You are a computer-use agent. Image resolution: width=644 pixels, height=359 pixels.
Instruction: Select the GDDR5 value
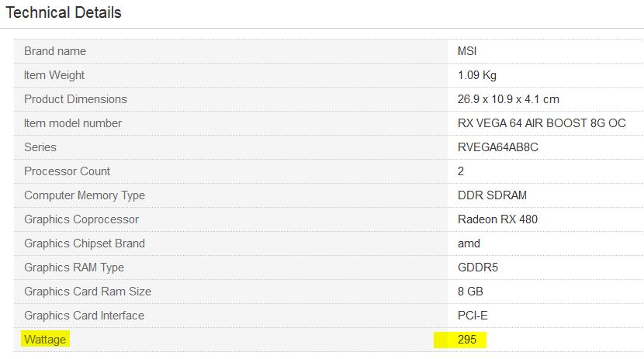(x=478, y=268)
